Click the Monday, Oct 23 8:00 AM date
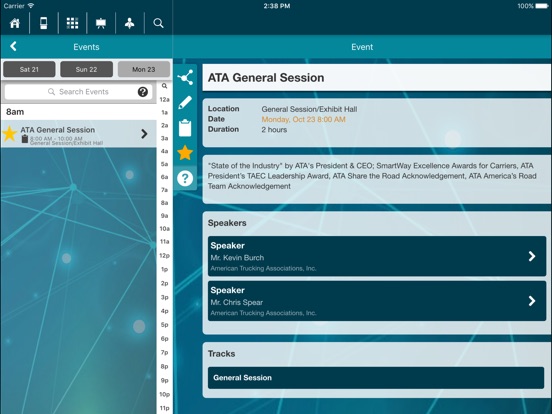552x414 pixels. (x=303, y=119)
